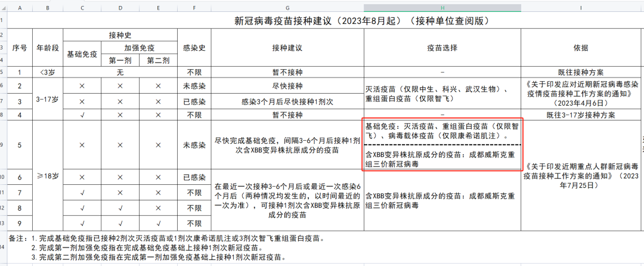This screenshot has width=644, height=266.
Task: Select column H header
Action: (442, 8)
